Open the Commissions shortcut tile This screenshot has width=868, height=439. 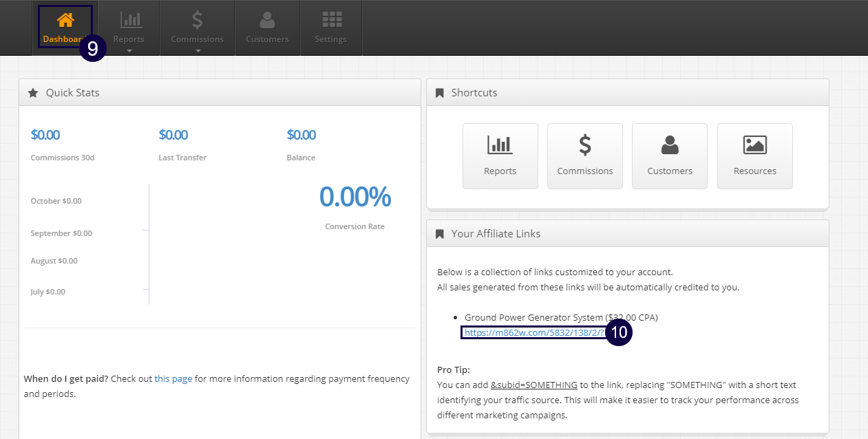click(584, 156)
